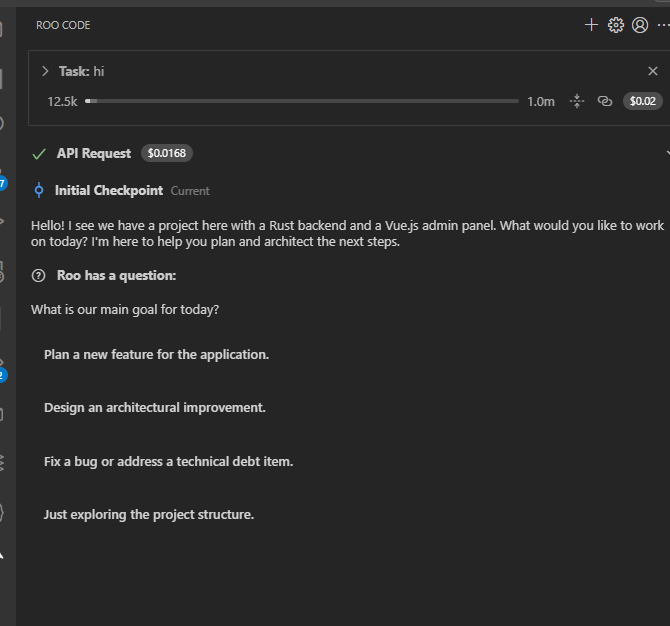This screenshot has width=670, height=626.
Task: Click the API Request green checkmark
Action: click(x=39, y=154)
